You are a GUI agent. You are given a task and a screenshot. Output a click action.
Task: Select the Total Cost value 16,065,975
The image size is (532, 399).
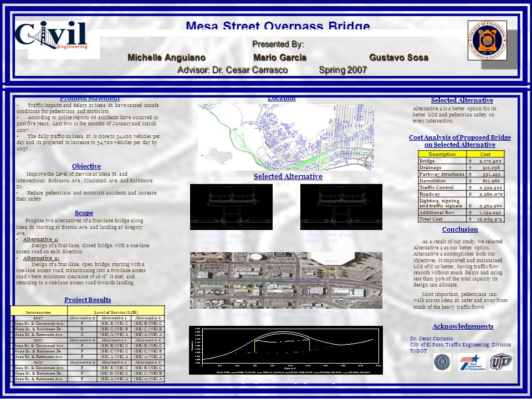coord(489,219)
